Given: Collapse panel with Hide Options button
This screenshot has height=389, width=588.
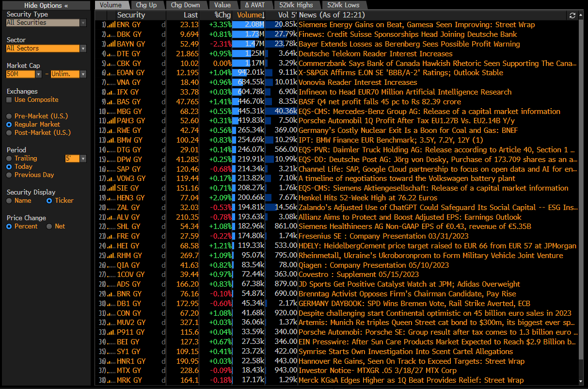Looking at the screenshot, I should (x=46, y=5).
